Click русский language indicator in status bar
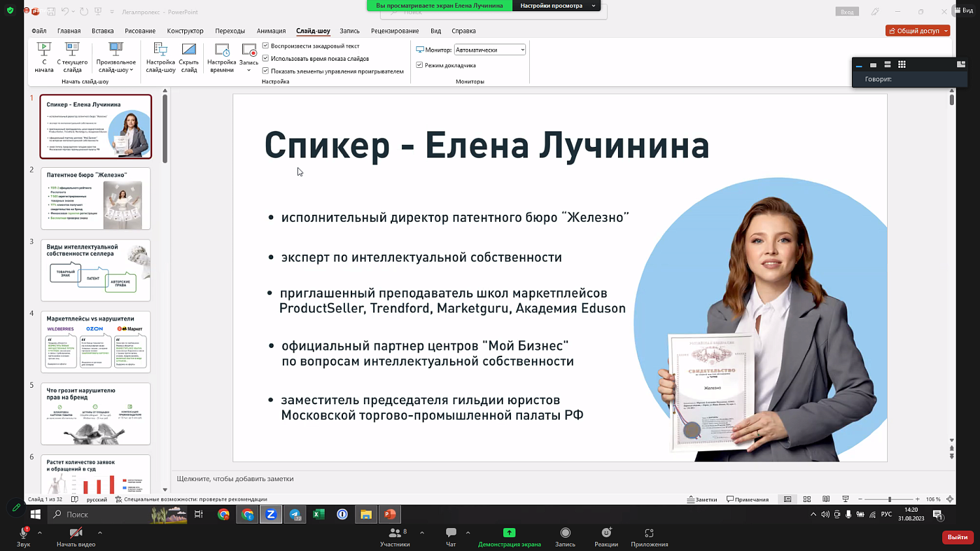 [97, 499]
